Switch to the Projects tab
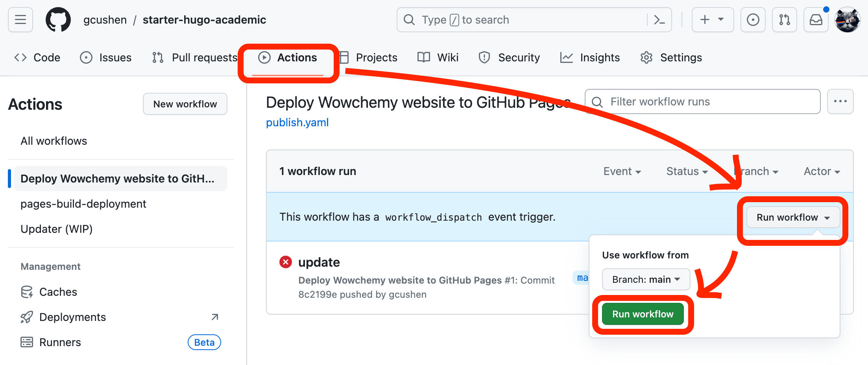 [368, 57]
